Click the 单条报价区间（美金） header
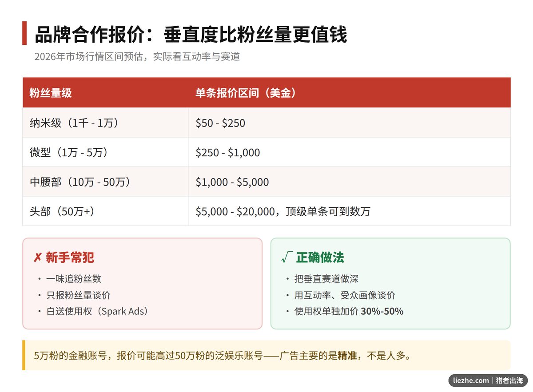 click(350, 93)
